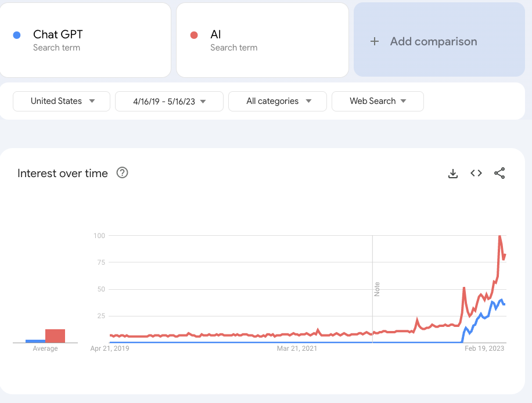Viewport: 532px width, 403px height.
Task: Click the Average label under bars
Action: 45,348
